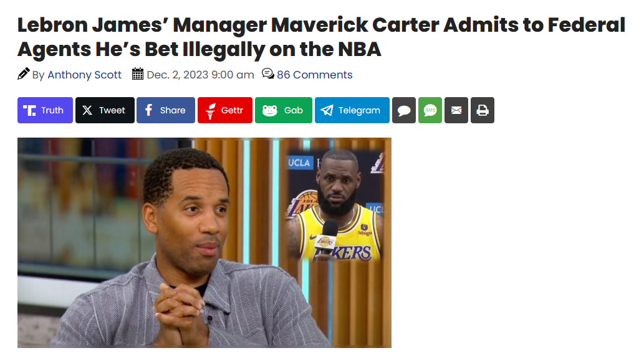Share article via Gettr button
This screenshot has width=644, height=358.
click(224, 110)
